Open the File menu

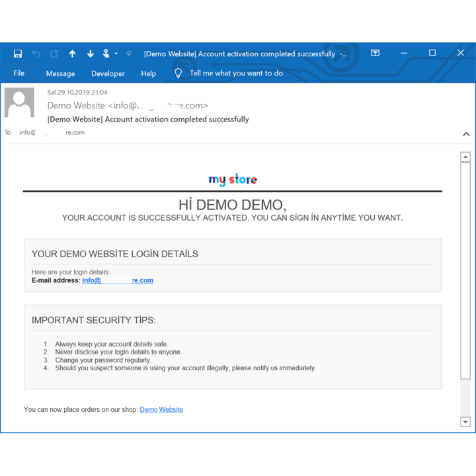(x=19, y=73)
